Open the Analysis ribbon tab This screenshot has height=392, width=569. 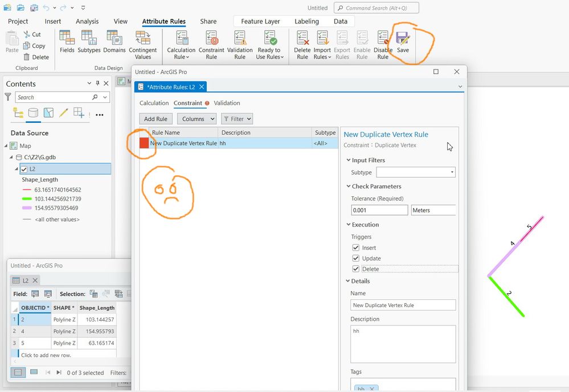point(87,22)
